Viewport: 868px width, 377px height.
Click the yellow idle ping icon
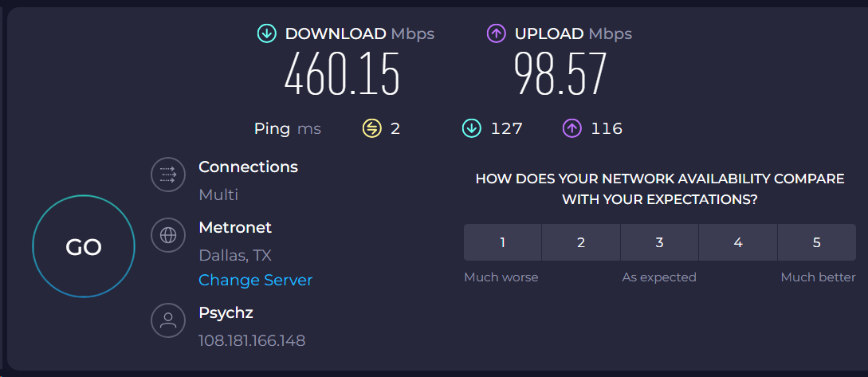click(x=371, y=129)
